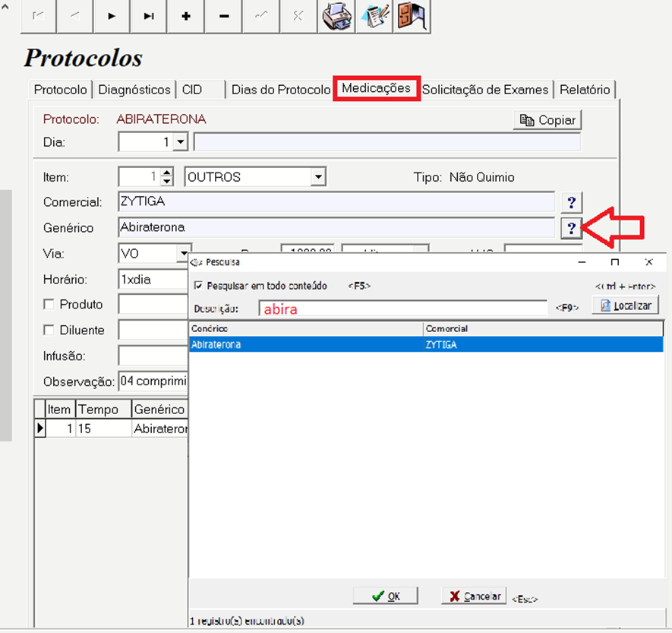Viewport: 672px width, 633px height.
Task: Expand the Dia dropdown
Action: coord(180,142)
